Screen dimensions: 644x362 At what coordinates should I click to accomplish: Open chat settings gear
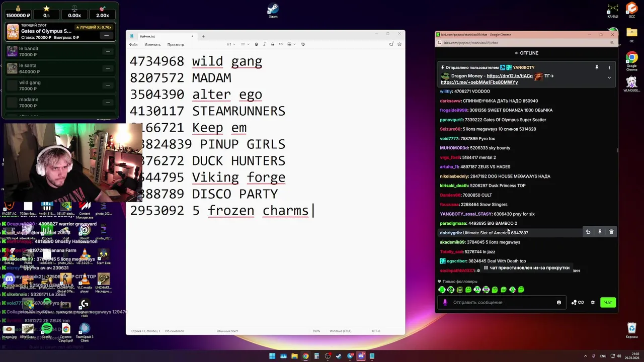[x=593, y=302]
